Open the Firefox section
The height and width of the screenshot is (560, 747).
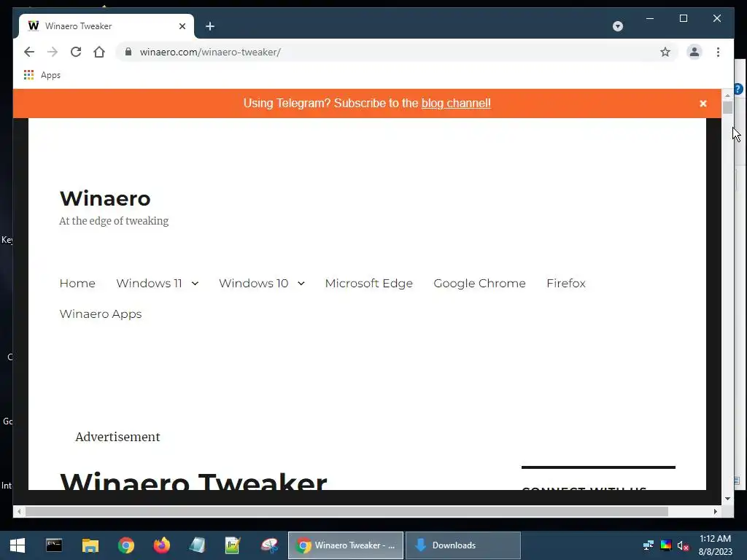(x=566, y=284)
